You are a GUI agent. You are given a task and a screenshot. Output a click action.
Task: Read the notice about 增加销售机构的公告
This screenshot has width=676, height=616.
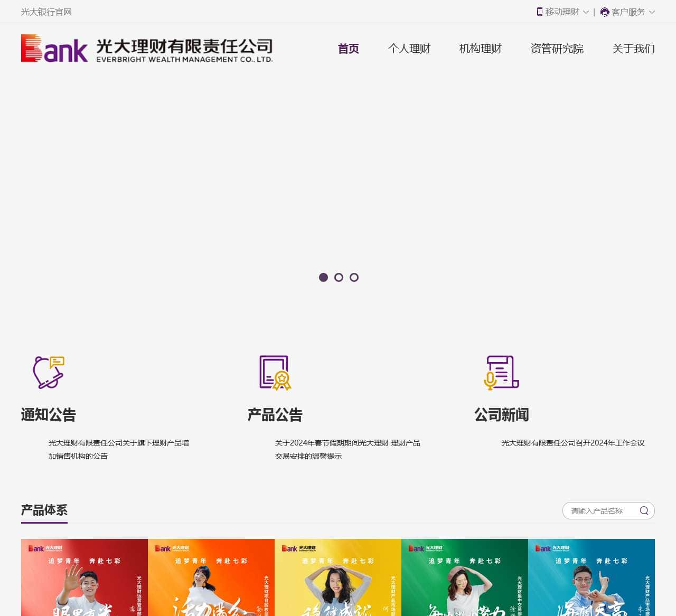[x=119, y=449]
